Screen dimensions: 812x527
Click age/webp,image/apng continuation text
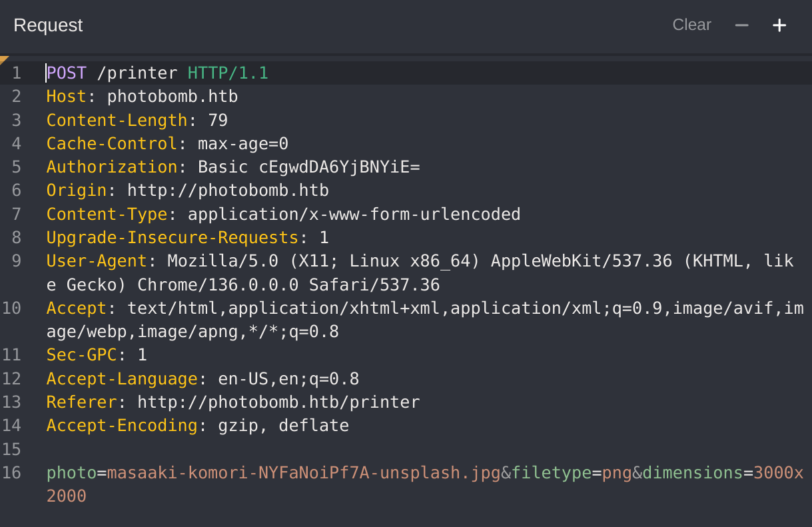click(143, 331)
